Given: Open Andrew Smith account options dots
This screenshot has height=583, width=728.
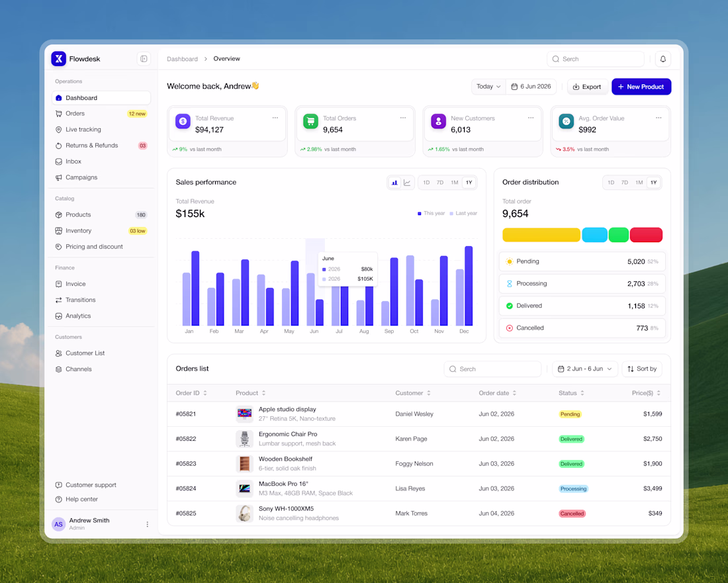Looking at the screenshot, I should click(x=147, y=524).
